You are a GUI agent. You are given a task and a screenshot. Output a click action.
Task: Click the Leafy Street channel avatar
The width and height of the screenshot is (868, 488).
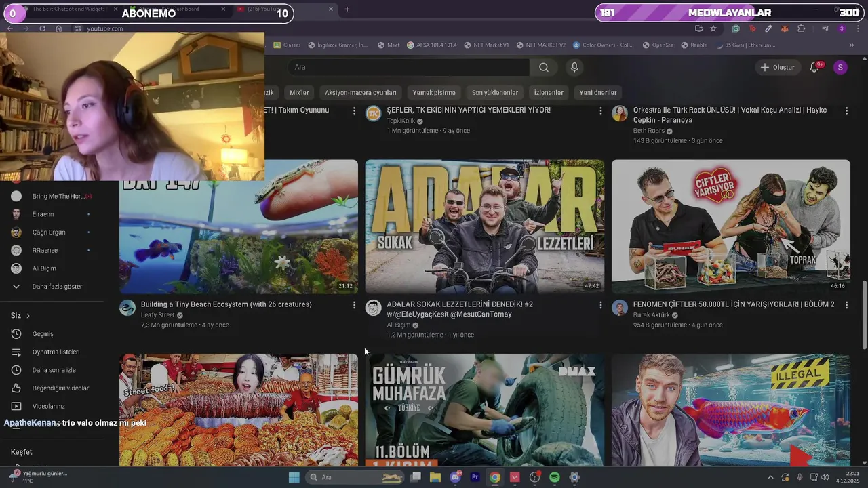[x=127, y=308]
